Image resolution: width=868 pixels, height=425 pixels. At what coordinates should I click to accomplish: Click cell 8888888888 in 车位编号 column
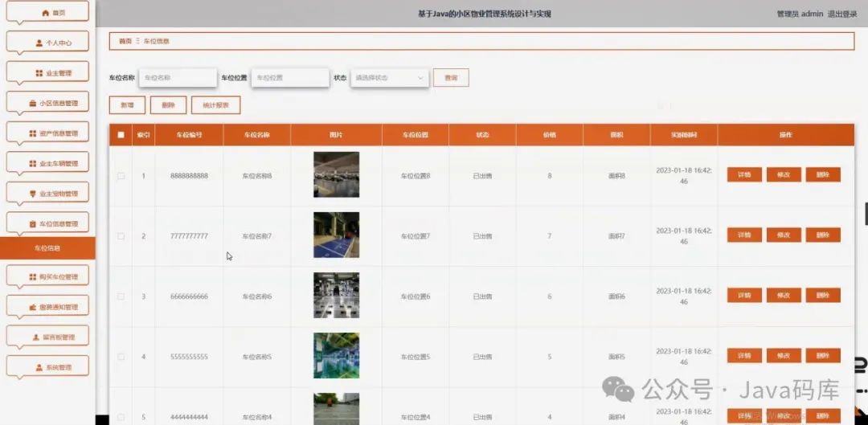coord(190,176)
